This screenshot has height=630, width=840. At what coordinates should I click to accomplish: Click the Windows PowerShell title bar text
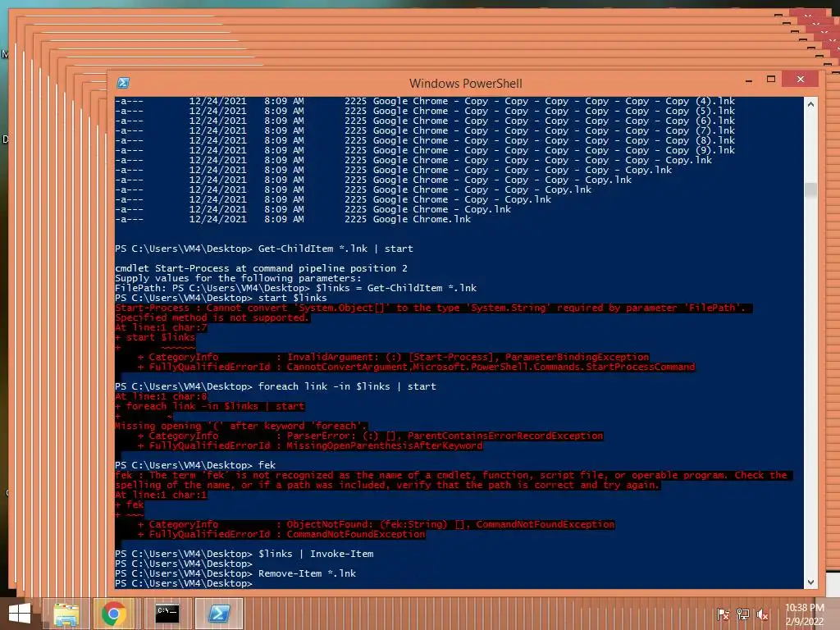tap(466, 84)
